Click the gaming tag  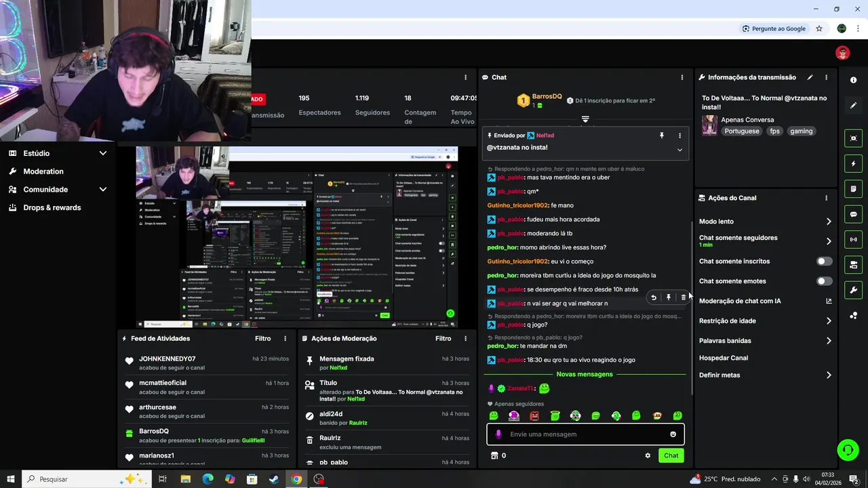pyautogui.click(x=801, y=131)
